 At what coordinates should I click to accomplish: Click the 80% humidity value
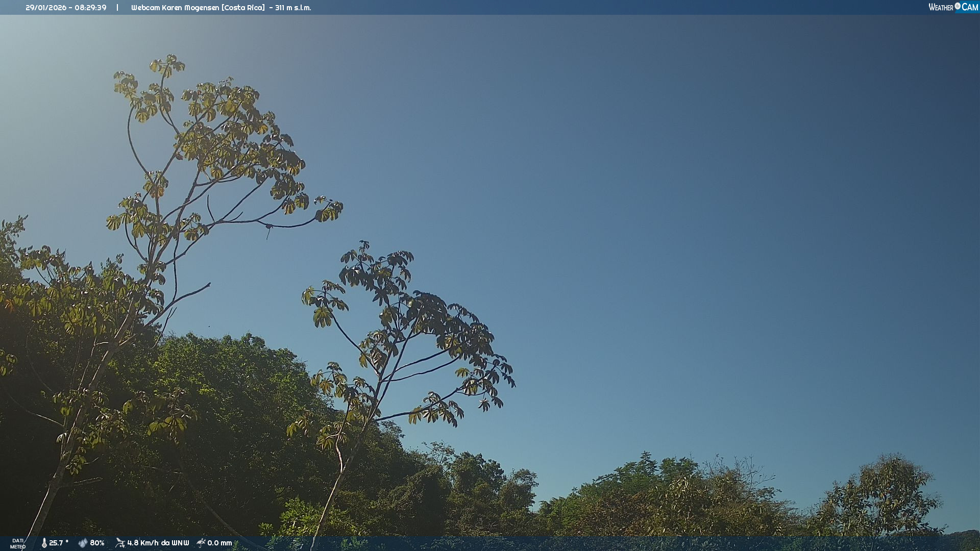[97, 543]
